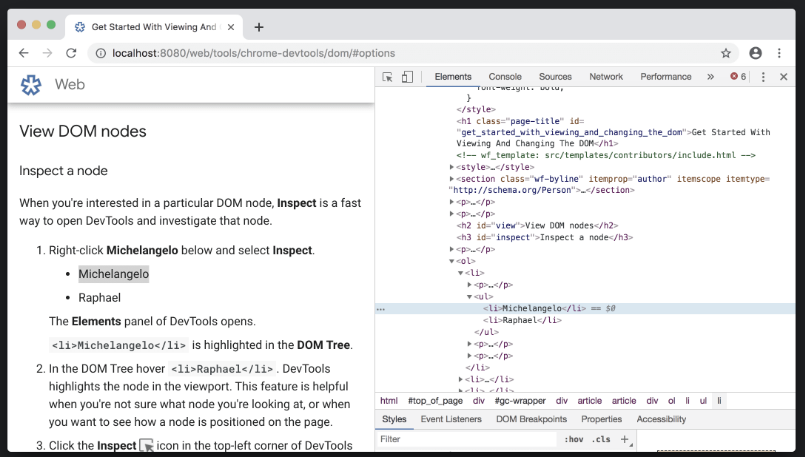Click Michelangelo list item on the page
The image size is (805, 457).
click(113, 274)
